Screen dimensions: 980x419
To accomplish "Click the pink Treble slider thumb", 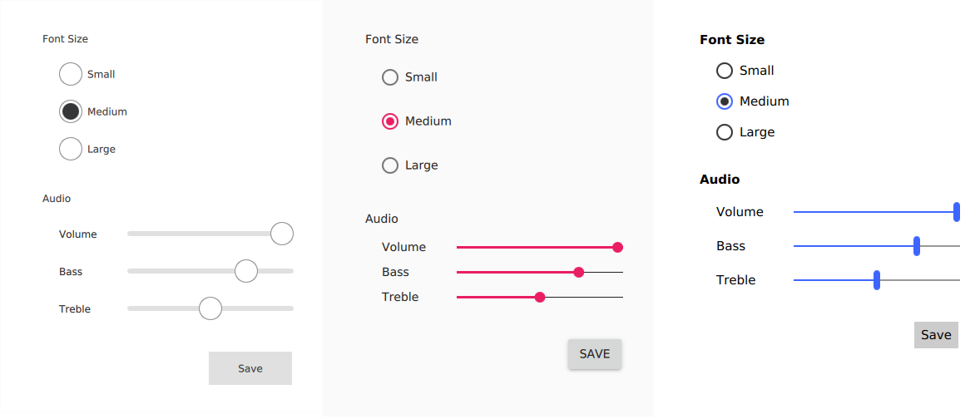I will (x=540, y=297).
